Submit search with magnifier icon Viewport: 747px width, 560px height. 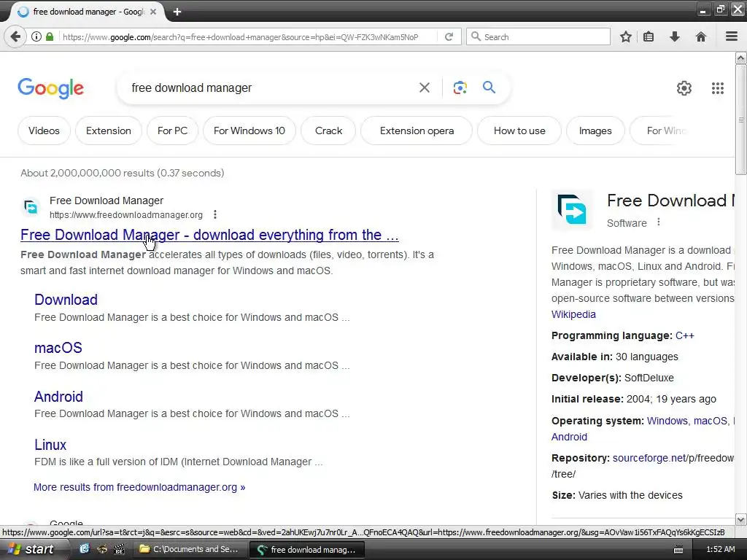tap(489, 87)
